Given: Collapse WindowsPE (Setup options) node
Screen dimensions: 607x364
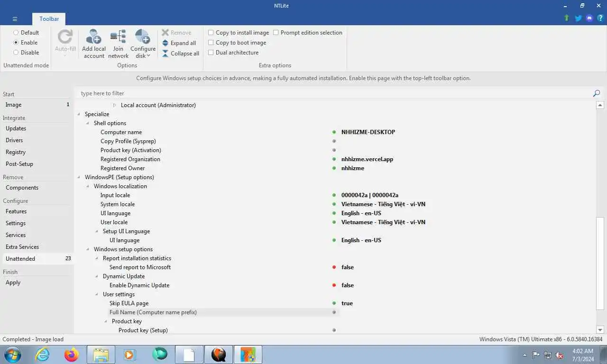Looking at the screenshot, I should pyautogui.click(x=79, y=177).
